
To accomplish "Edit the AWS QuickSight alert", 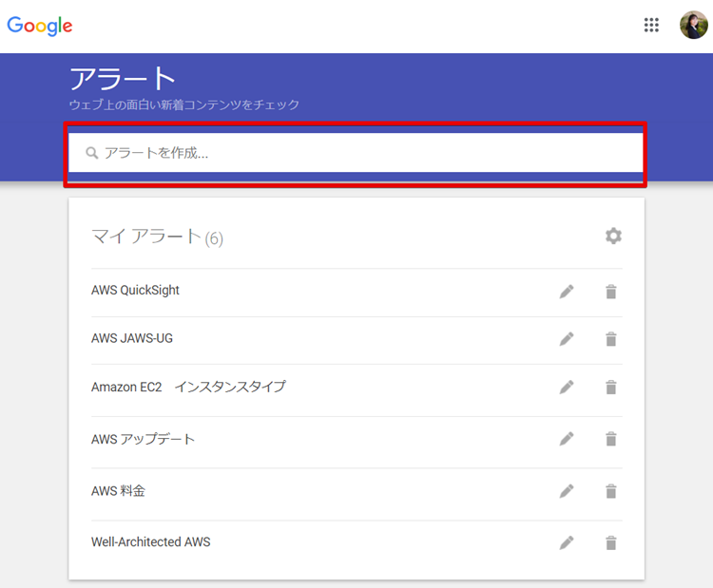I will click(x=567, y=292).
